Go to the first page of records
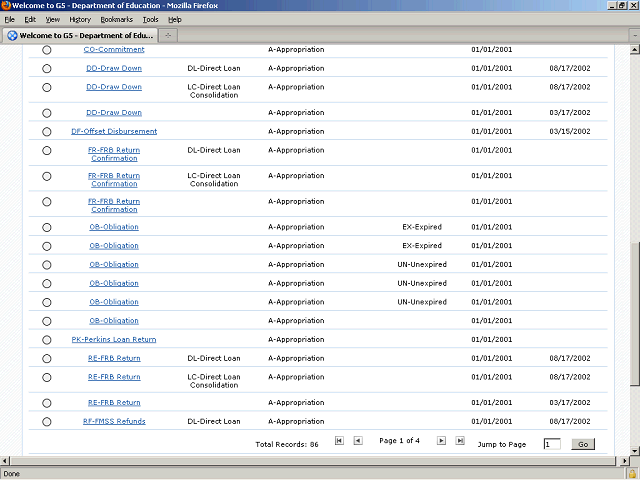 coord(339,441)
